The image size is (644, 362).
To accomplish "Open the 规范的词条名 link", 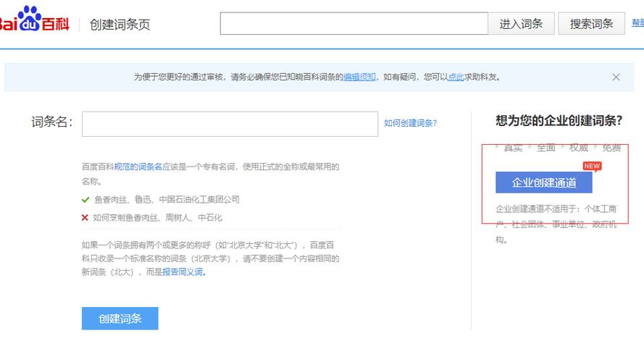I will click(138, 167).
